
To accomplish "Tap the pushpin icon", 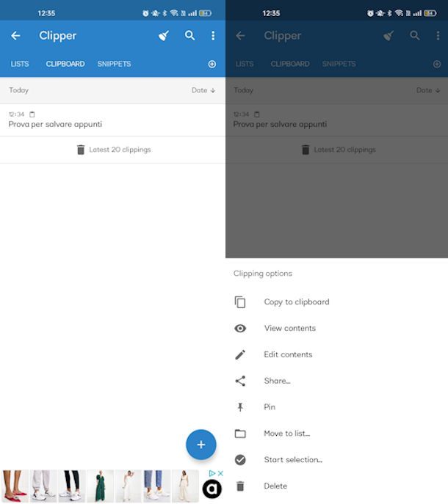I will (240, 407).
